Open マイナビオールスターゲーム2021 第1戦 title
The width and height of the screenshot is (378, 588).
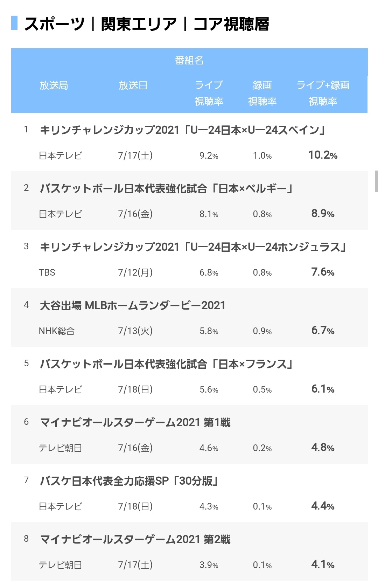135,422
